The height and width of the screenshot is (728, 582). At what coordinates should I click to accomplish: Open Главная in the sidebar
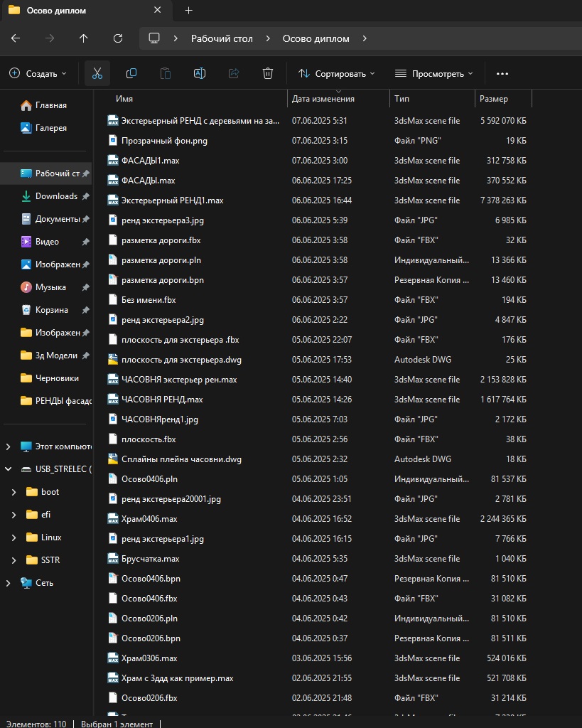point(46,105)
